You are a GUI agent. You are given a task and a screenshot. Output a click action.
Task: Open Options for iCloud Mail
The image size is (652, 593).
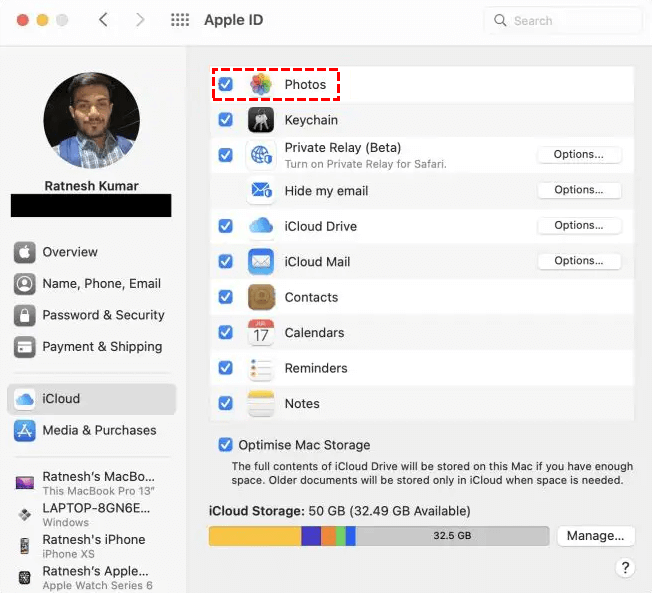tap(579, 261)
